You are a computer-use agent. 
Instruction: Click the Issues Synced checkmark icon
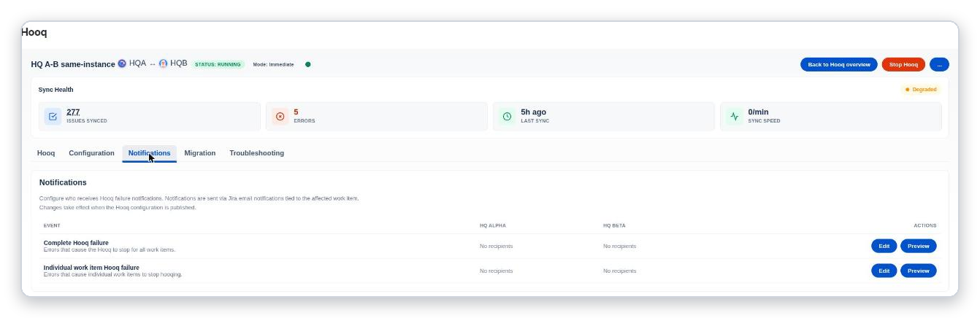point(53,116)
